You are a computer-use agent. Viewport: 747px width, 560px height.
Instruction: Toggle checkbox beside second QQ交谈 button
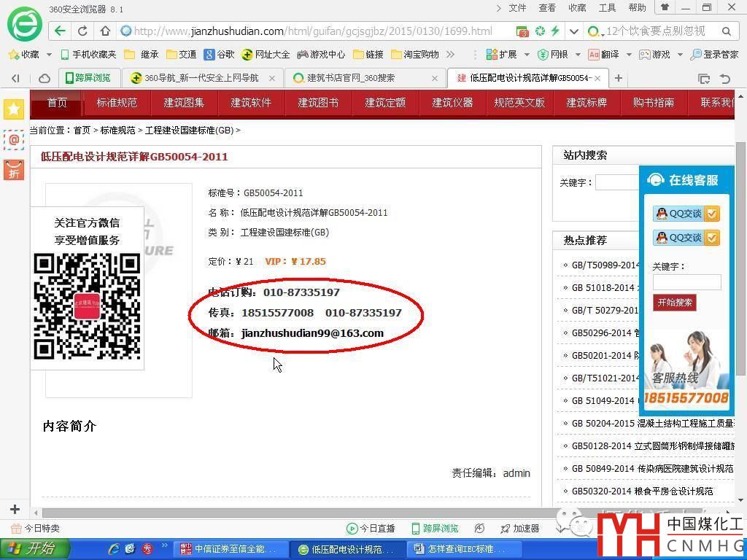coord(713,238)
